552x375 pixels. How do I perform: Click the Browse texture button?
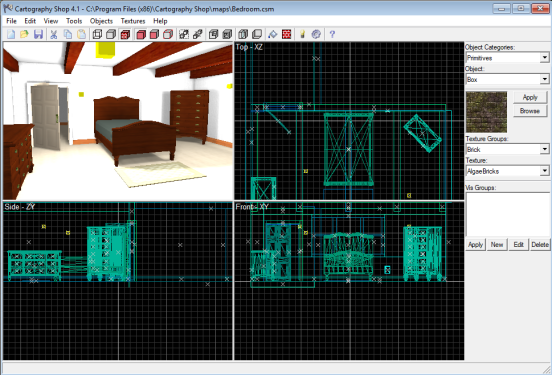click(529, 111)
